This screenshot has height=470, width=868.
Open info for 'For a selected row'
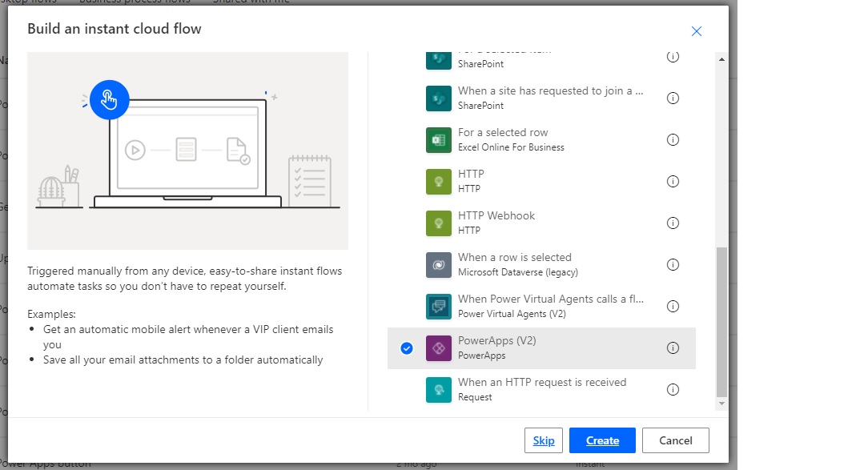[x=673, y=139]
